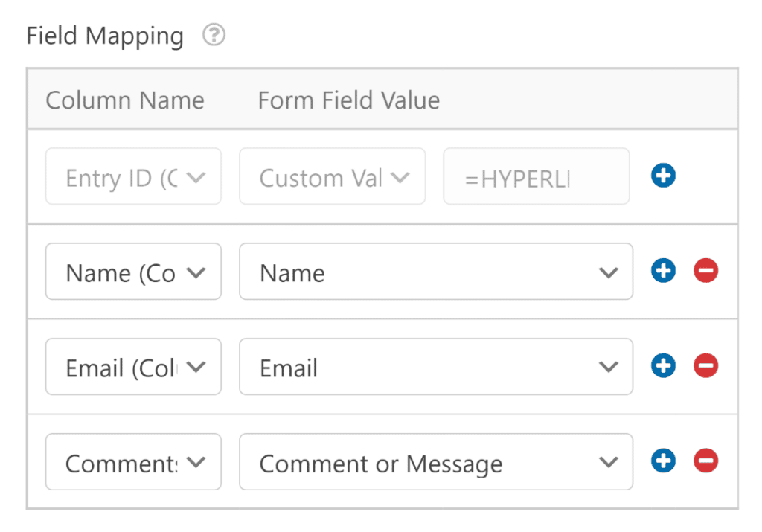Remove the Email field mapping row
Image resolution: width=762 pixels, height=532 pixels.
[705, 366]
